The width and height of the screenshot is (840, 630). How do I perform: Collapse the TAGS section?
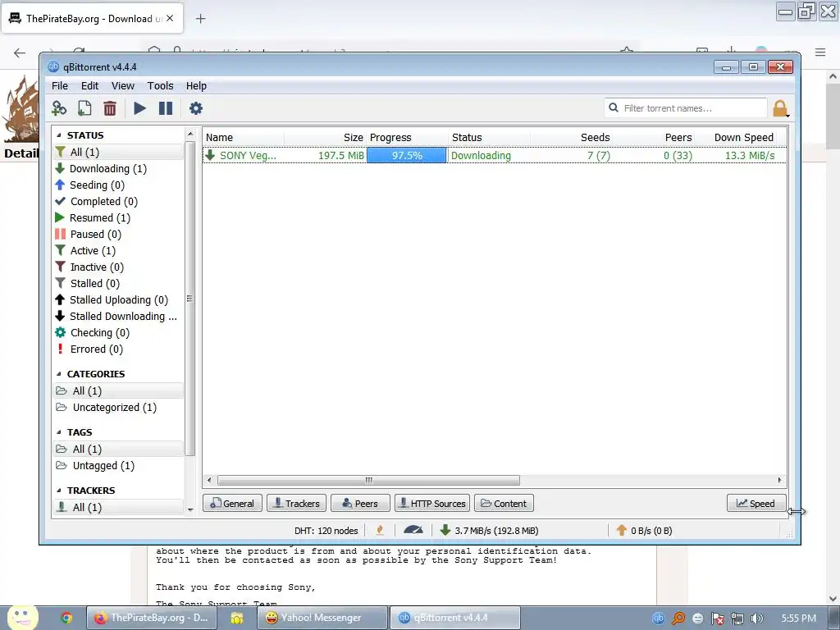[x=59, y=432]
